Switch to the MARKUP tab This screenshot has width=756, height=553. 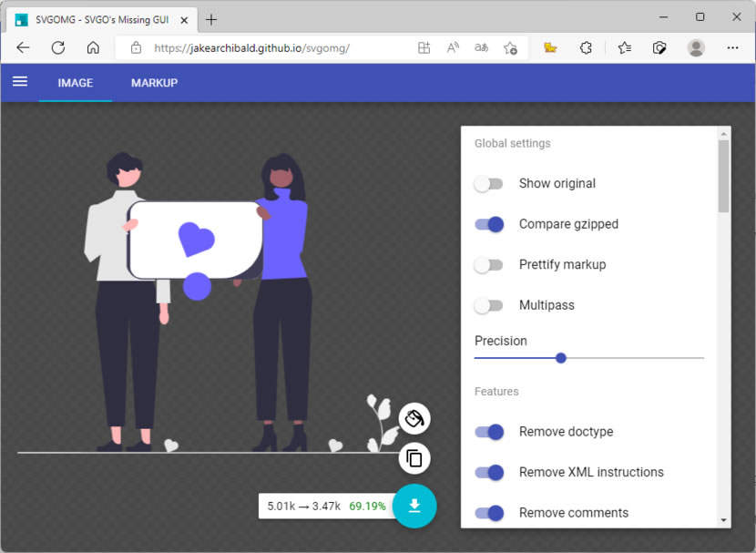point(154,83)
